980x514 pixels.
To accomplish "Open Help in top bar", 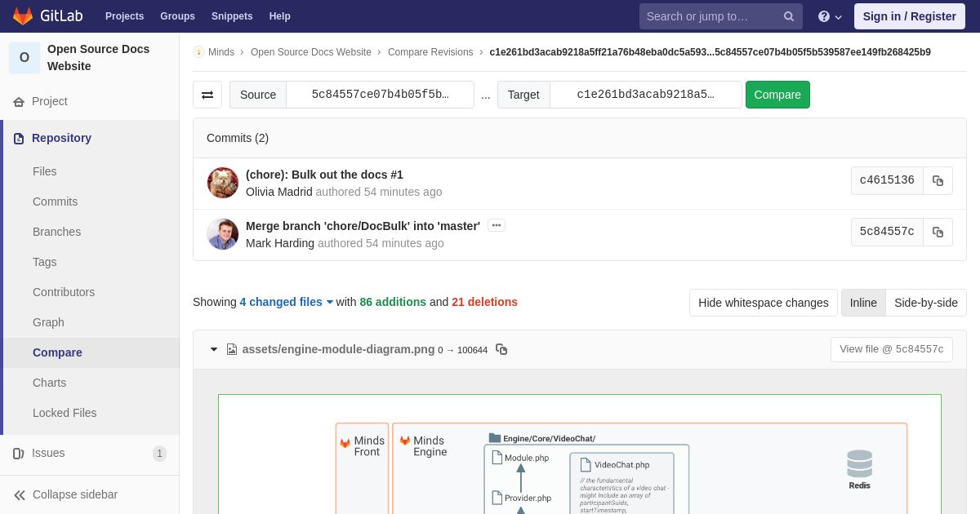I will (280, 16).
